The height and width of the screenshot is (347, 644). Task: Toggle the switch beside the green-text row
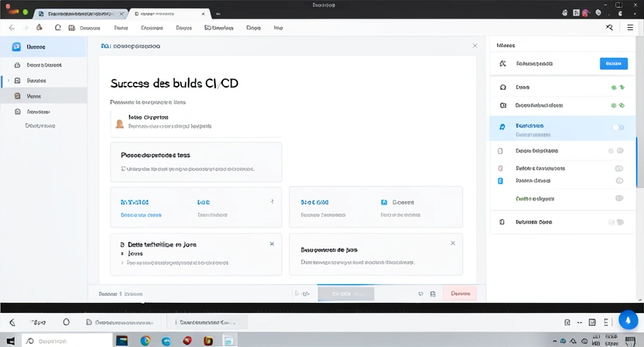(619, 198)
